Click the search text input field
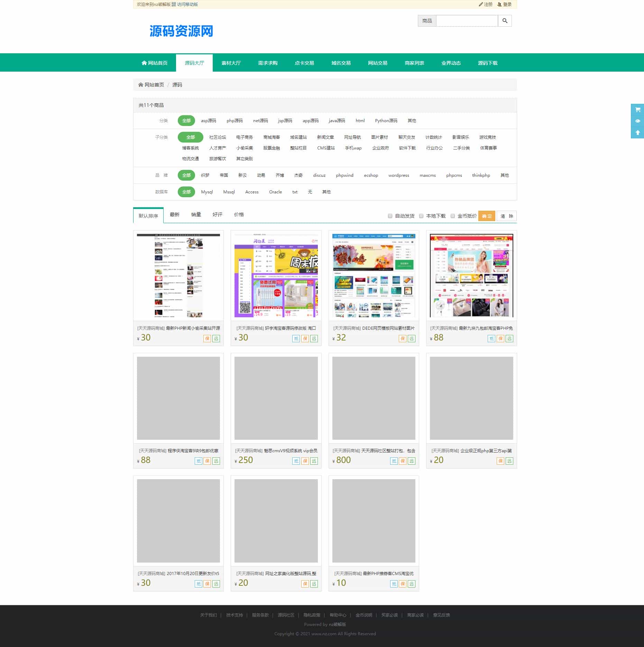644x647 pixels. tap(467, 21)
